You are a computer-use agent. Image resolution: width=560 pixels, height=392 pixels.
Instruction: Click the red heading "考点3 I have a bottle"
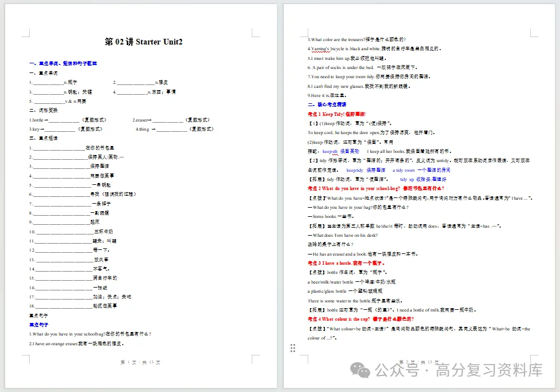(346, 263)
